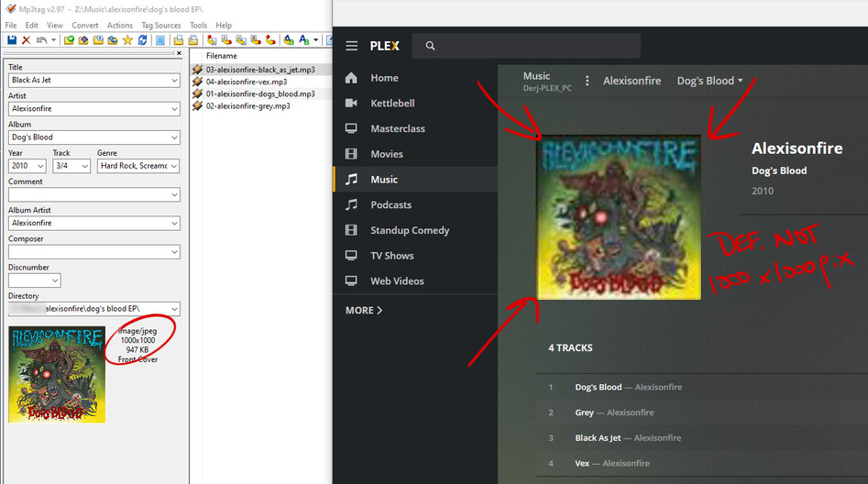Select all files with the blue list icon
This screenshot has height=484, width=868.
click(x=160, y=39)
